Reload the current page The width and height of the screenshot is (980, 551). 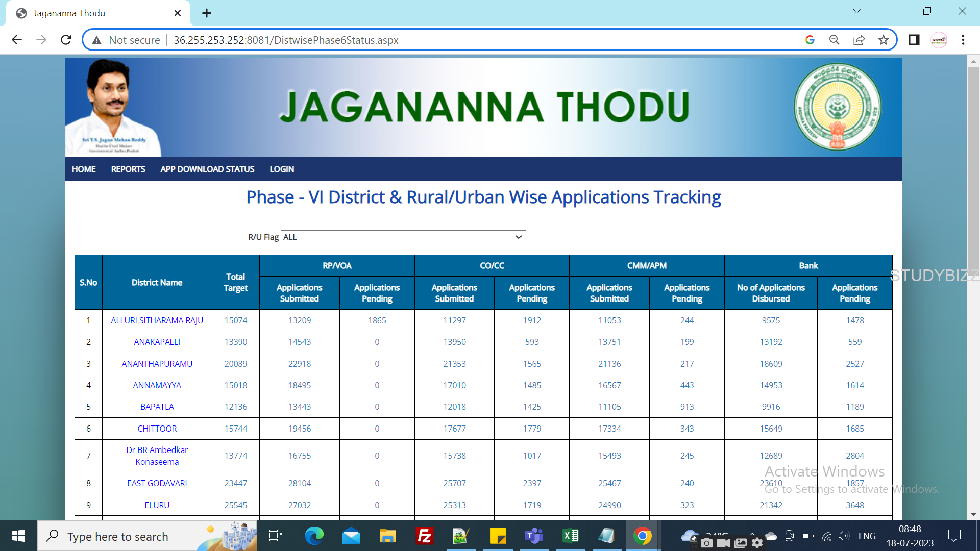tap(66, 40)
